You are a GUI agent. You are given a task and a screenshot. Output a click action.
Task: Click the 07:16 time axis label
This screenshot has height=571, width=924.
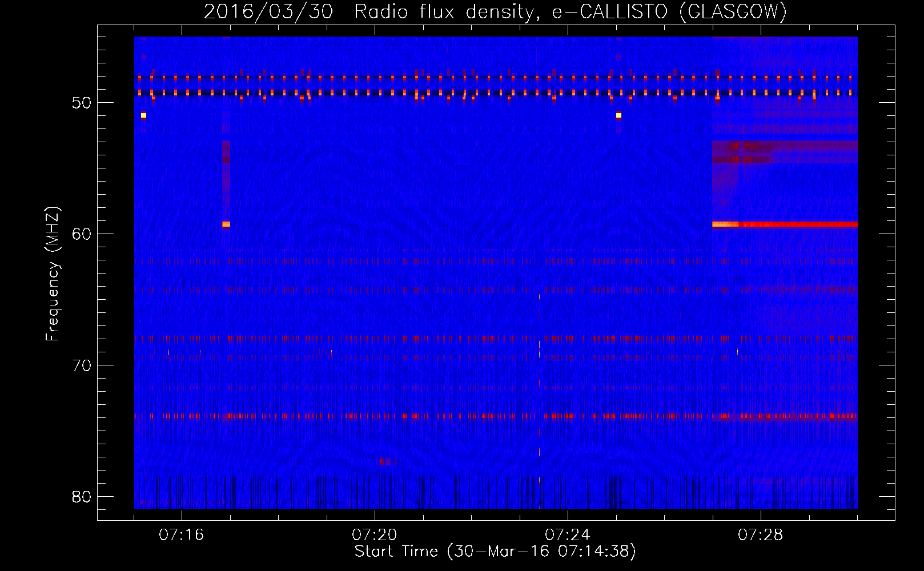click(x=182, y=535)
